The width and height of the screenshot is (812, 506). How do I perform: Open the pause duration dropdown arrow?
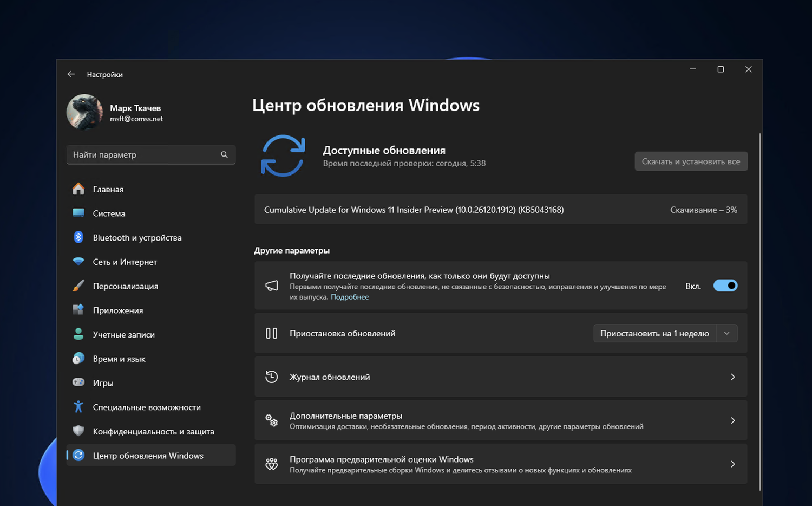click(726, 333)
